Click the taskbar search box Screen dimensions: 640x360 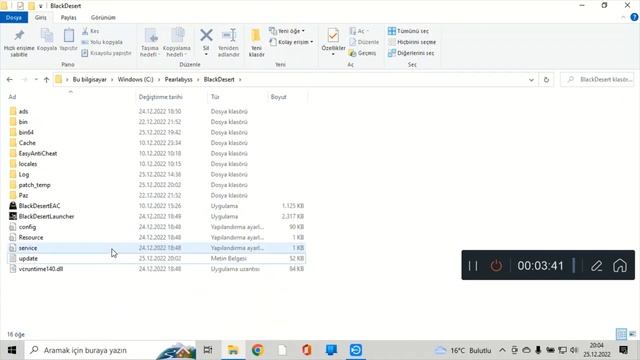coord(111,350)
